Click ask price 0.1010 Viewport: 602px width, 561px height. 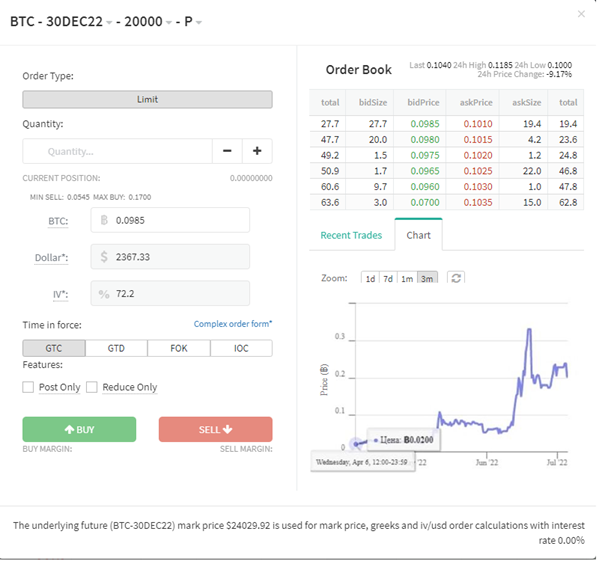click(x=478, y=124)
